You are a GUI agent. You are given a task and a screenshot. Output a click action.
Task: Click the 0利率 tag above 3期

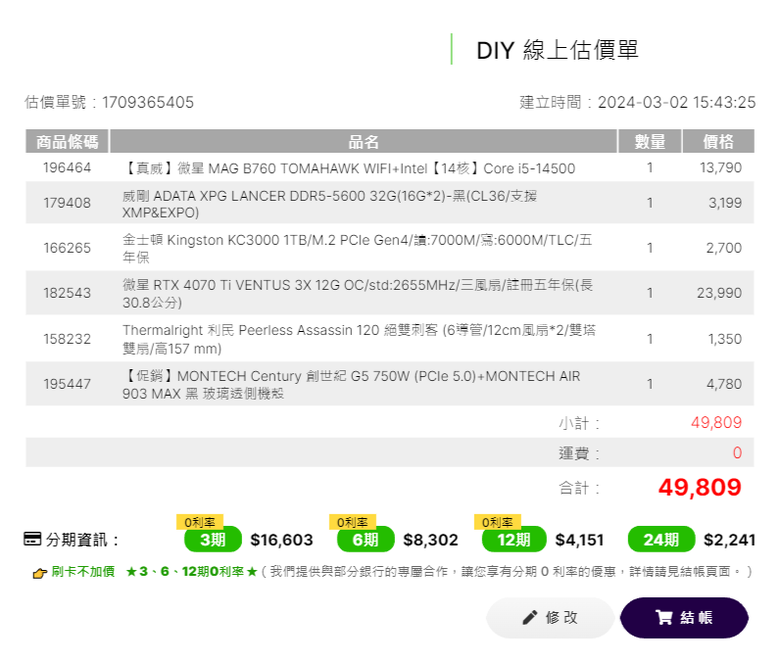click(x=199, y=522)
